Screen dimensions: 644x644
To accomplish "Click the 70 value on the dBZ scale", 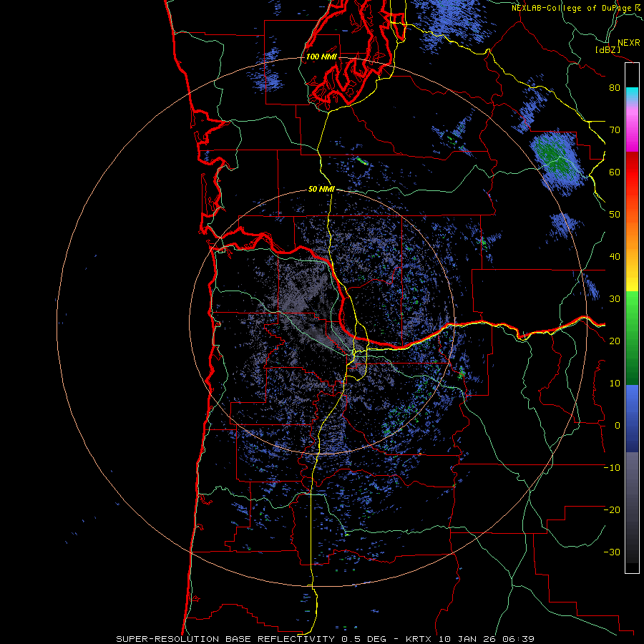I will coord(615,130).
